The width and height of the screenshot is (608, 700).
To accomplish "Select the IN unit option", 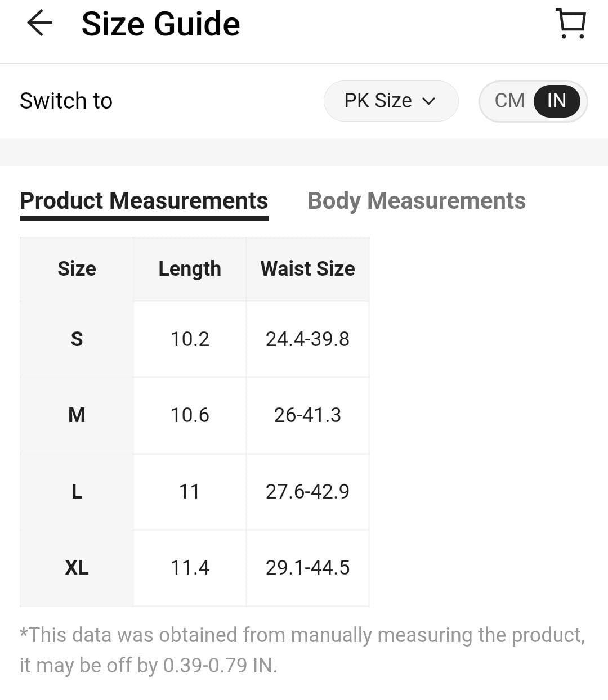I will pyautogui.click(x=557, y=101).
